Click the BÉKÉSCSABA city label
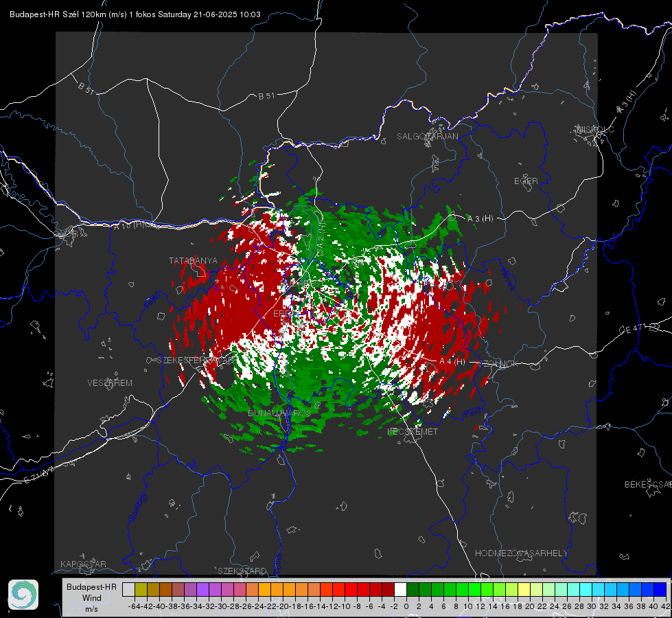This screenshot has height=618, width=672. click(648, 485)
